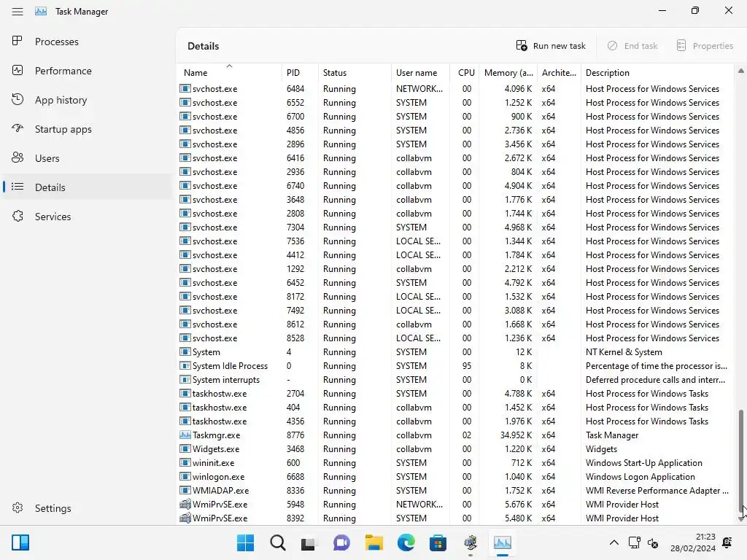Select WmiPrvSE.exe with PID 8392

tap(455, 518)
